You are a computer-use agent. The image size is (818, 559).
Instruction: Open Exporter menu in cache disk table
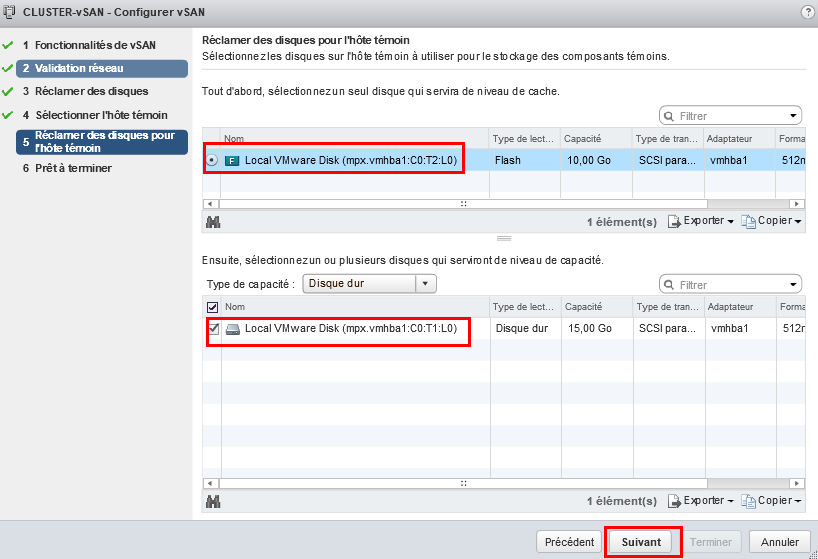(701, 221)
